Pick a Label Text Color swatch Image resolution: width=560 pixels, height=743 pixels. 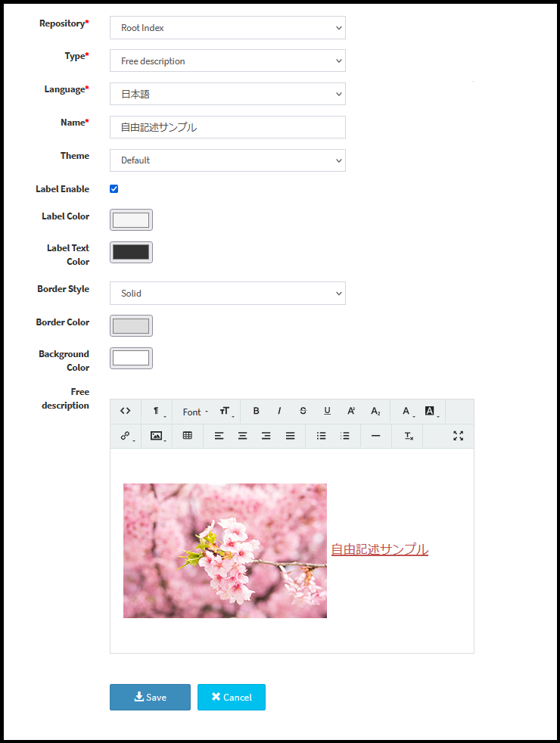(131, 253)
